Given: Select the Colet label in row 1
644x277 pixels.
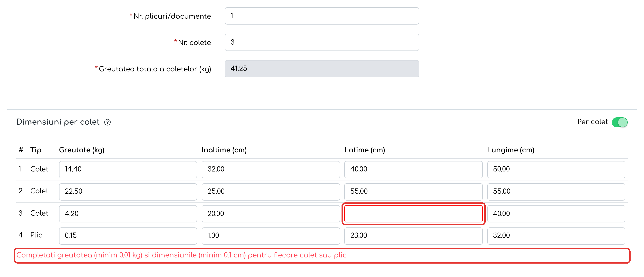Looking at the screenshot, I should [39, 169].
